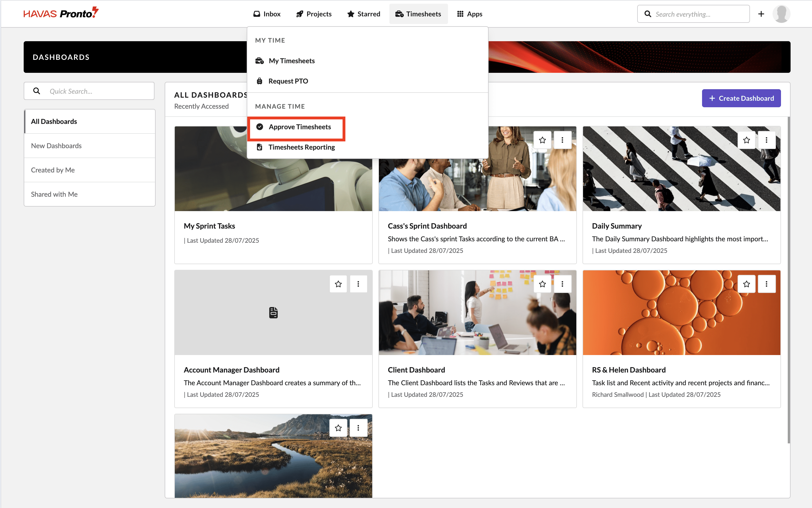
Task: Click the Havas Pronto logo
Action: pos(61,13)
